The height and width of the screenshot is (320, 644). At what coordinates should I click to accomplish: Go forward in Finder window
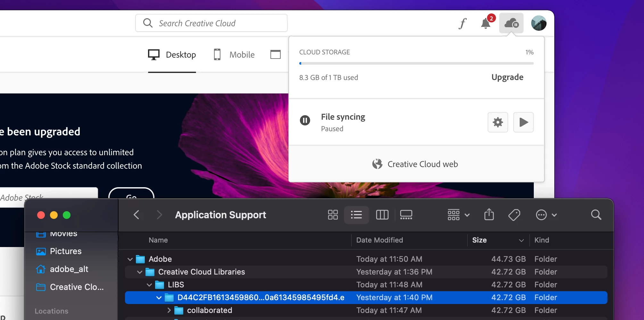pos(159,215)
